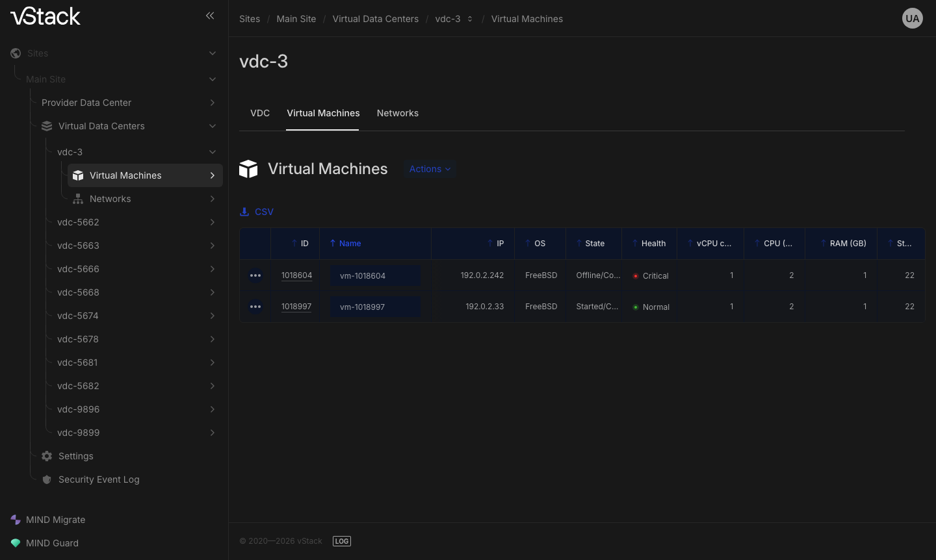Click the Virtual Data Centers stack icon
The height and width of the screenshot is (560, 936).
[47, 126]
